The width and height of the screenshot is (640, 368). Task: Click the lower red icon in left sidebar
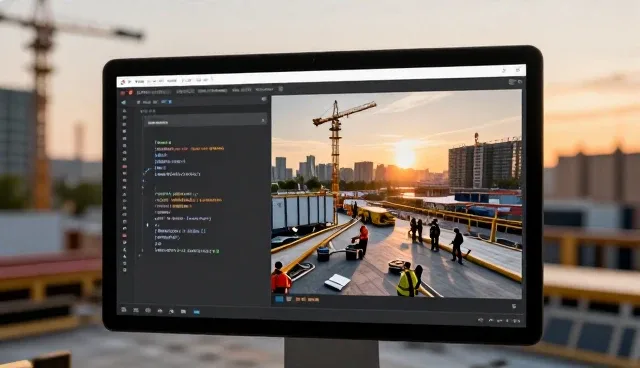point(124,235)
